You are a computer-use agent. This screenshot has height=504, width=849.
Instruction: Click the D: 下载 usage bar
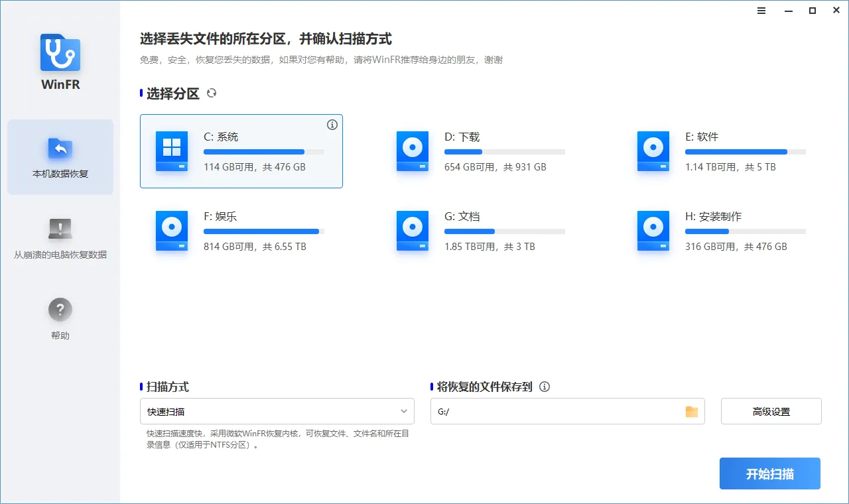[505, 152]
